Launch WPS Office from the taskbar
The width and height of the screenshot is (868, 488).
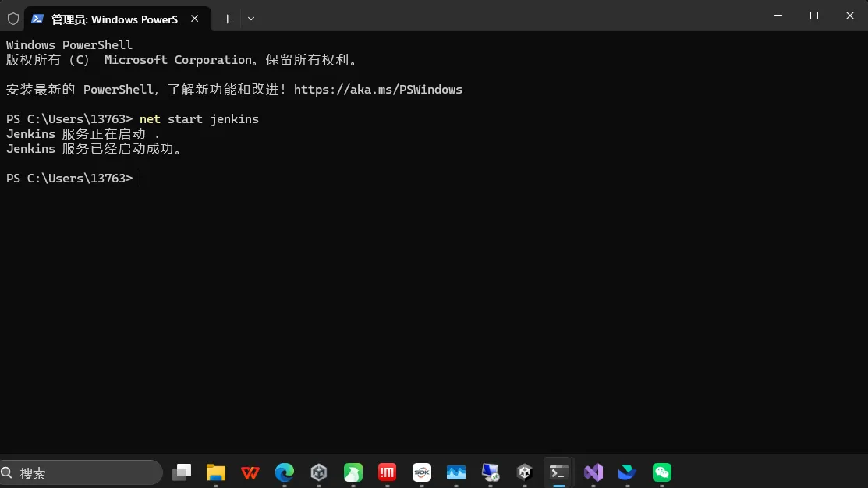250,472
